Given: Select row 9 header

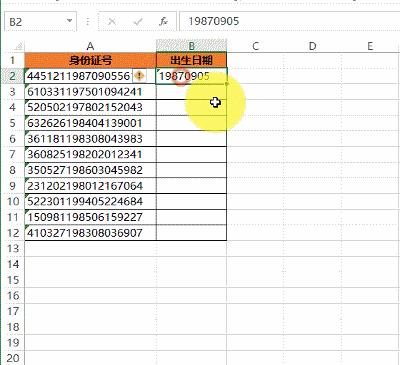Looking at the screenshot, I should 13,186.
